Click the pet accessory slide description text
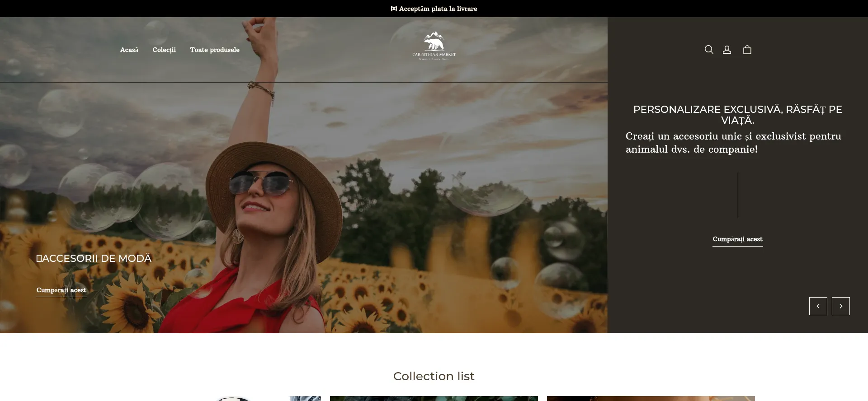 733,143
